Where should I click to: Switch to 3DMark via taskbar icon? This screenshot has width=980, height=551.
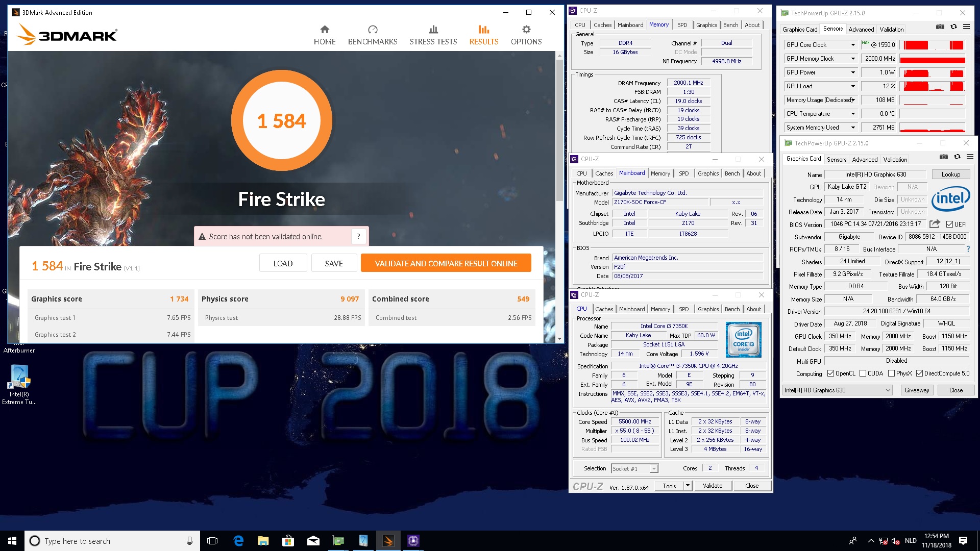point(388,541)
